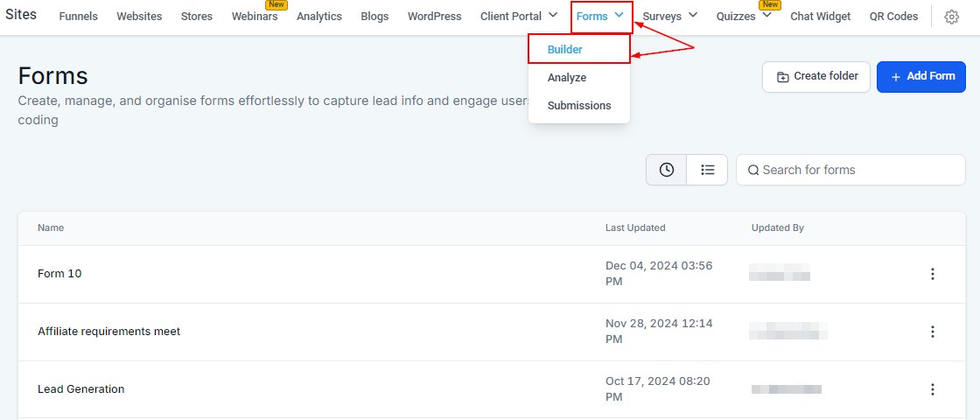Expand the Forms dropdown chevron
The height and width of the screenshot is (420, 980).
pos(619,15)
